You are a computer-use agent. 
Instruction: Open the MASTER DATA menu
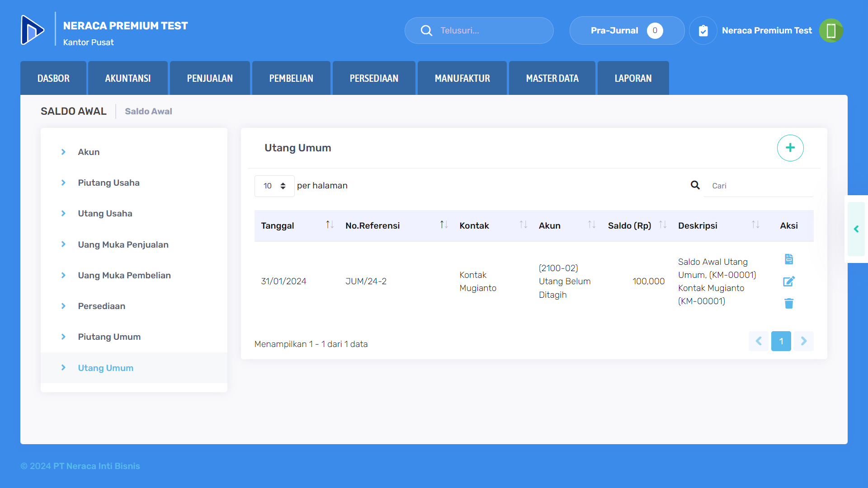552,78
